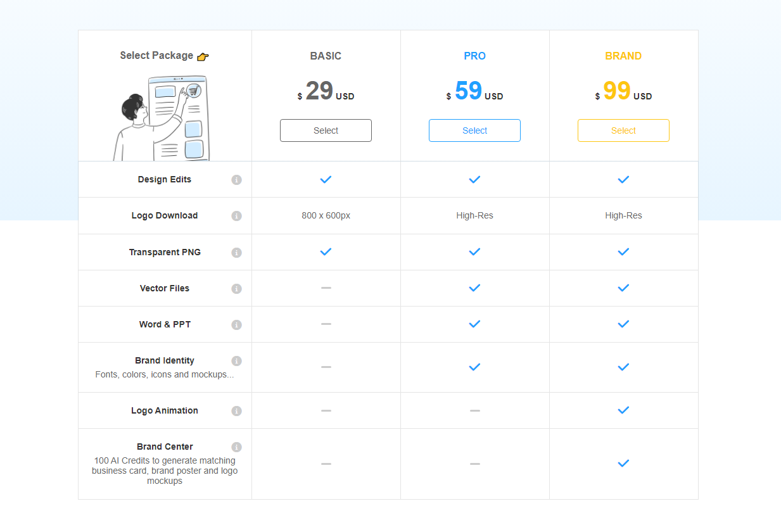
Task: Click the Brand Center feature label
Action: [x=165, y=447]
